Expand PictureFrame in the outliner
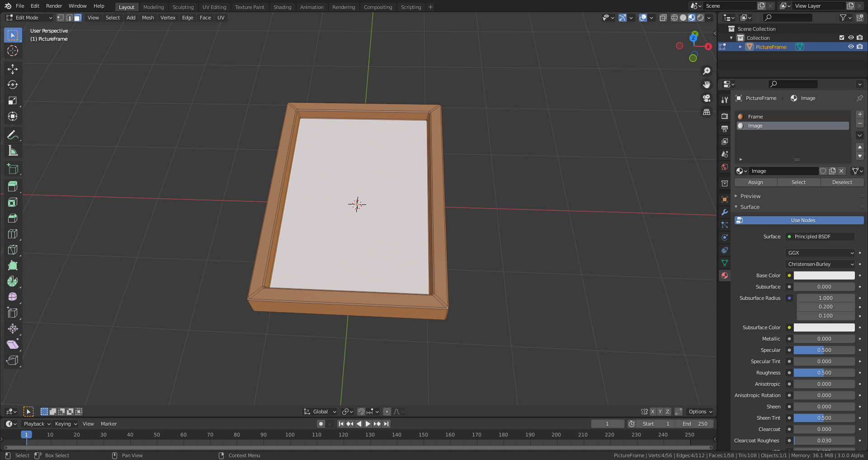This screenshot has width=868, height=460. pos(741,47)
